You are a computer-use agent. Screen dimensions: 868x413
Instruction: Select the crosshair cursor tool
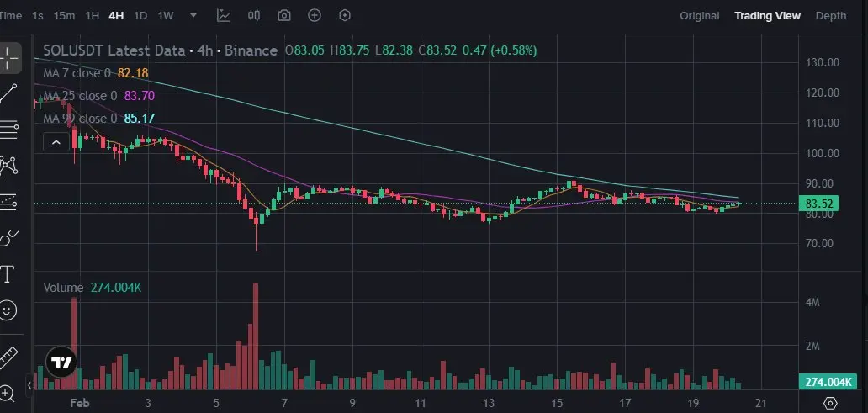pyautogui.click(x=10, y=57)
